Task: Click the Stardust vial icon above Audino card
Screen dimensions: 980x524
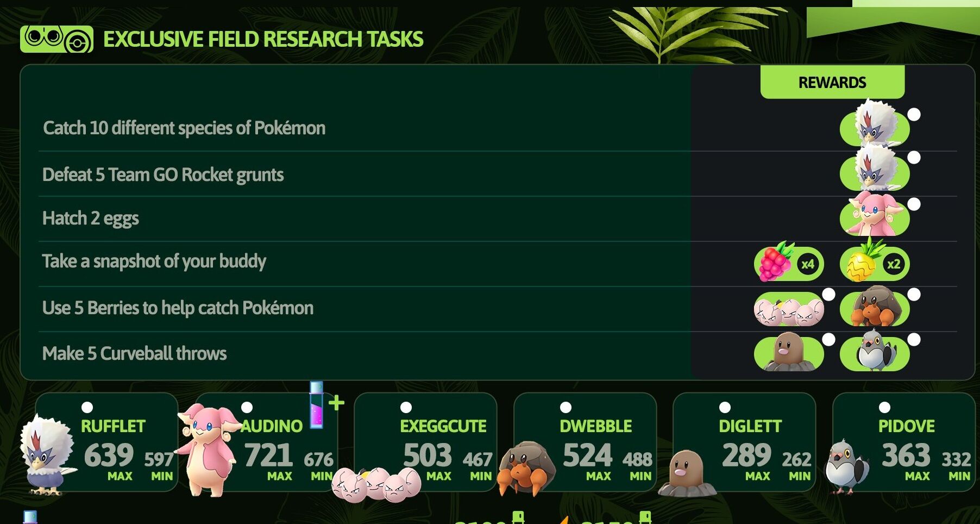Action: 316,405
